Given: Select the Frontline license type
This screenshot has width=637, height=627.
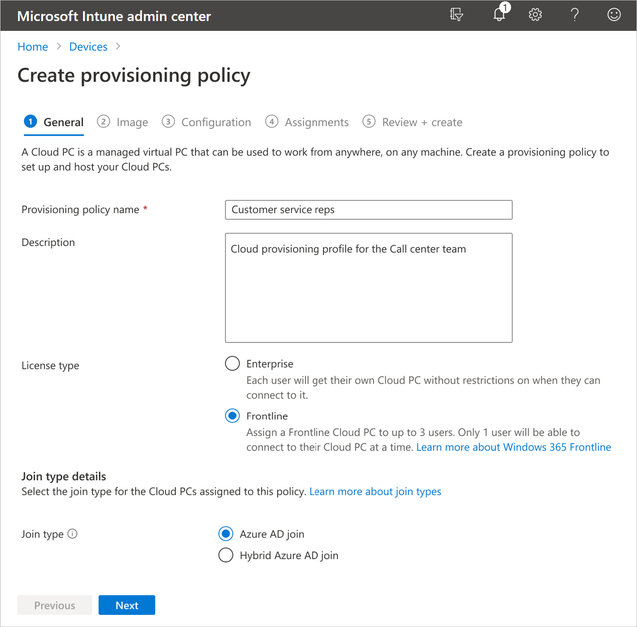Looking at the screenshot, I should click(232, 416).
